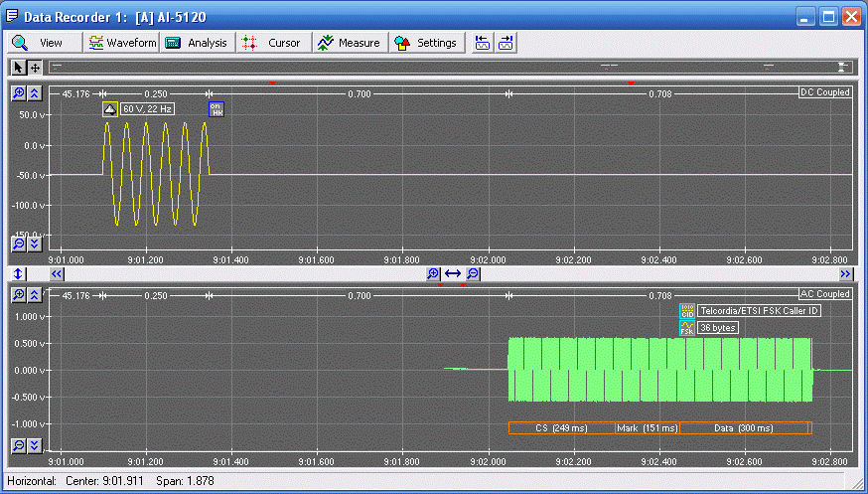868x494 pixels.
Task: Zoom in horizontally with center magnifier
Action: click(x=433, y=273)
